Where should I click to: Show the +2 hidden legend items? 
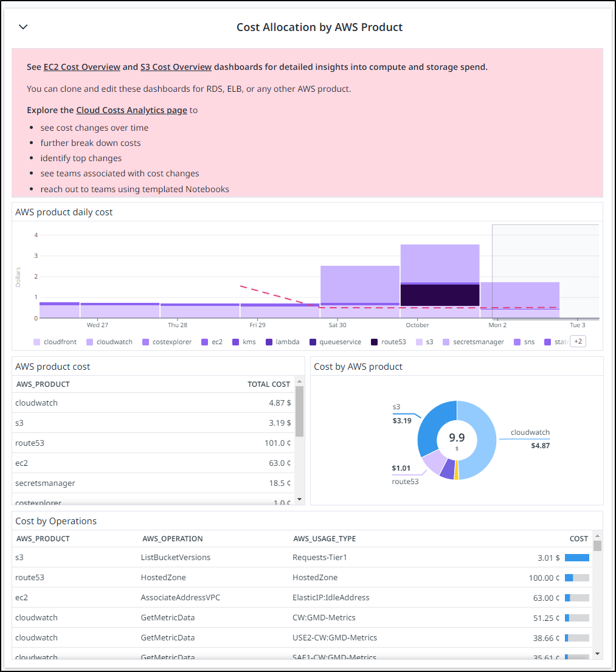tap(578, 342)
